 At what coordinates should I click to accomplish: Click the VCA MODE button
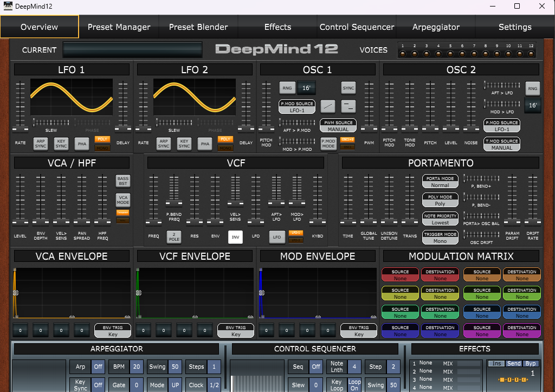point(123,200)
